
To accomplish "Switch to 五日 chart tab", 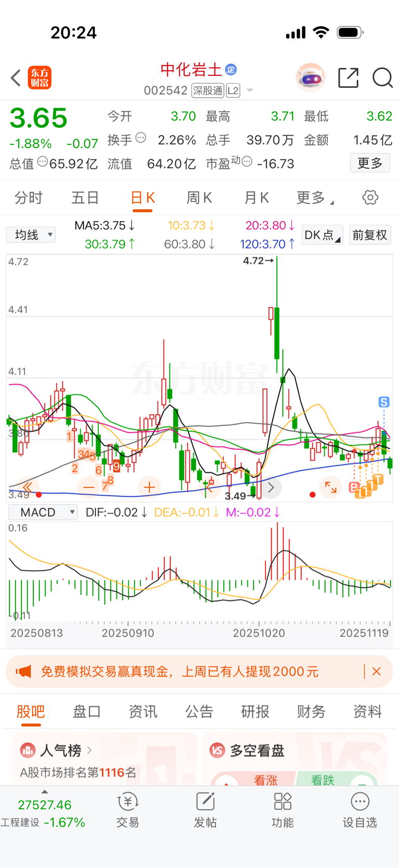I will click(x=85, y=198).
